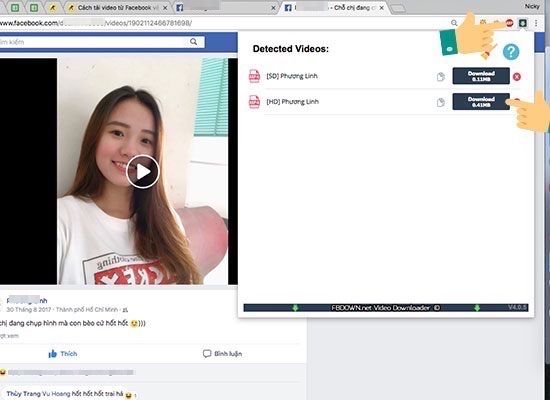The width and height of the screenshot is (550, 400).
Task: Open the blurred poster name above the date
Action: 27,300
